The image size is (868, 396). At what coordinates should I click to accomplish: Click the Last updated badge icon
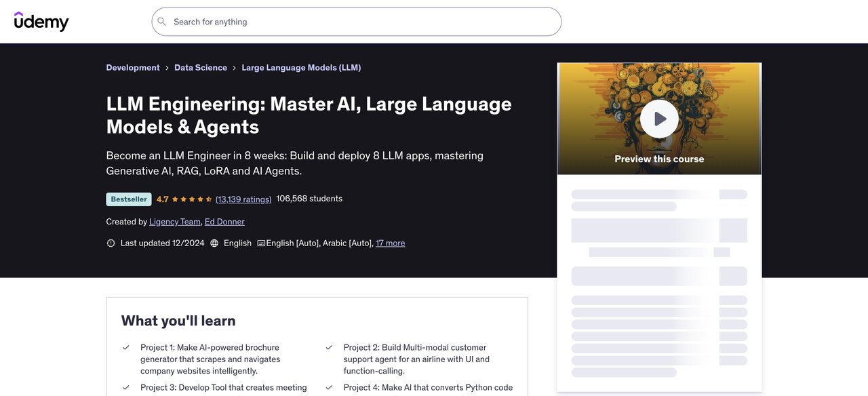tap(111, 243)
